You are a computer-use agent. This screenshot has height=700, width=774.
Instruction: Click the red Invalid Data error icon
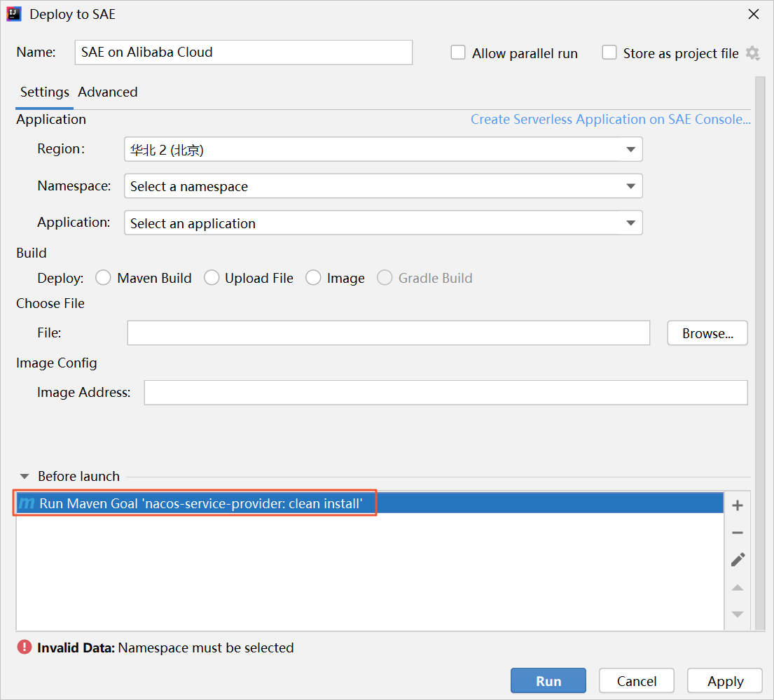[x=25, y=647]
